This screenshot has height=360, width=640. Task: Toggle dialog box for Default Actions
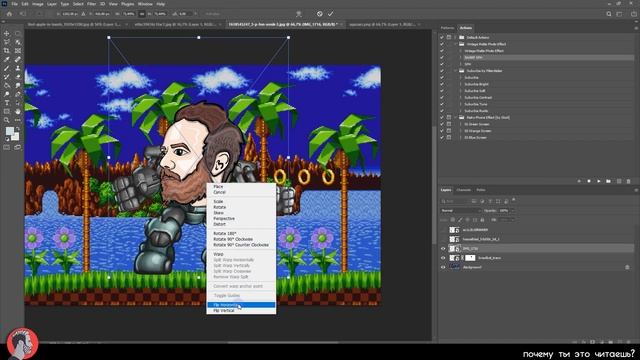click(449, 37)
